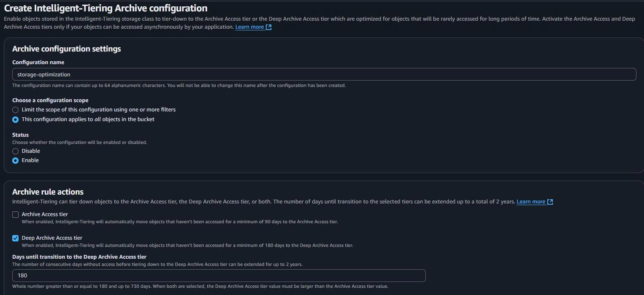The height and width of the screenshot is (295, 644).
Task: Select the limit scope using filters option
Action: click(15, 110)
